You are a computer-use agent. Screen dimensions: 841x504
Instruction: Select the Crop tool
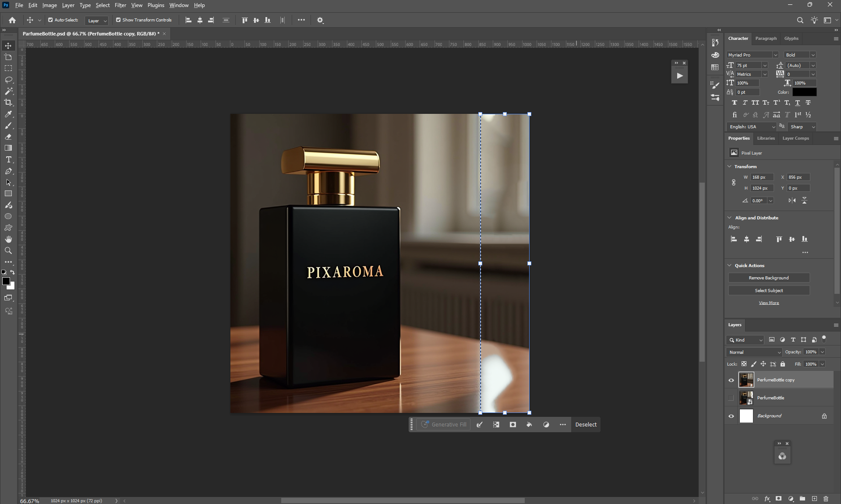click(8, 102)
